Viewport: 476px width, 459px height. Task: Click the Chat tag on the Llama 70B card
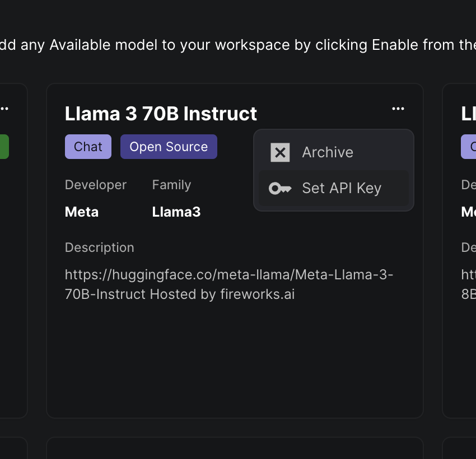88,147
